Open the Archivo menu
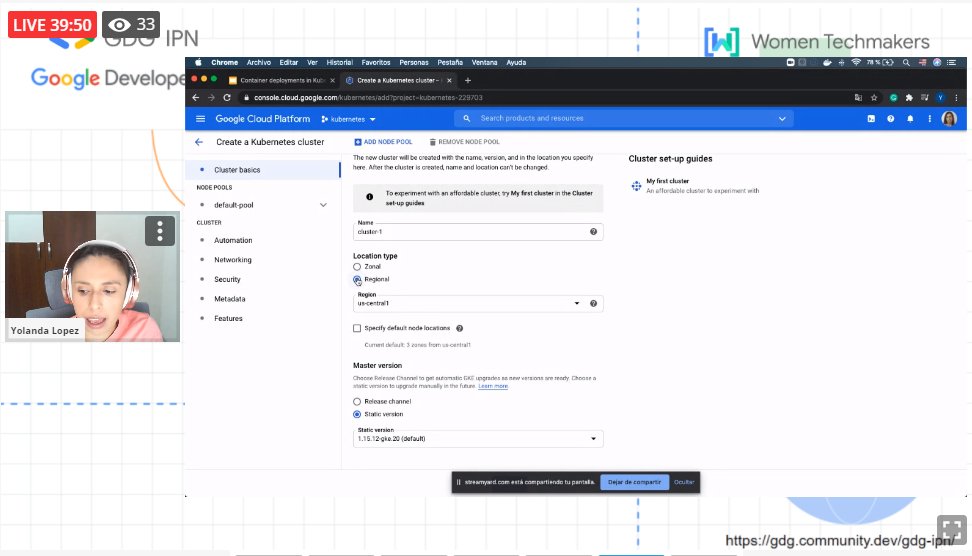 tap(258, 63)
